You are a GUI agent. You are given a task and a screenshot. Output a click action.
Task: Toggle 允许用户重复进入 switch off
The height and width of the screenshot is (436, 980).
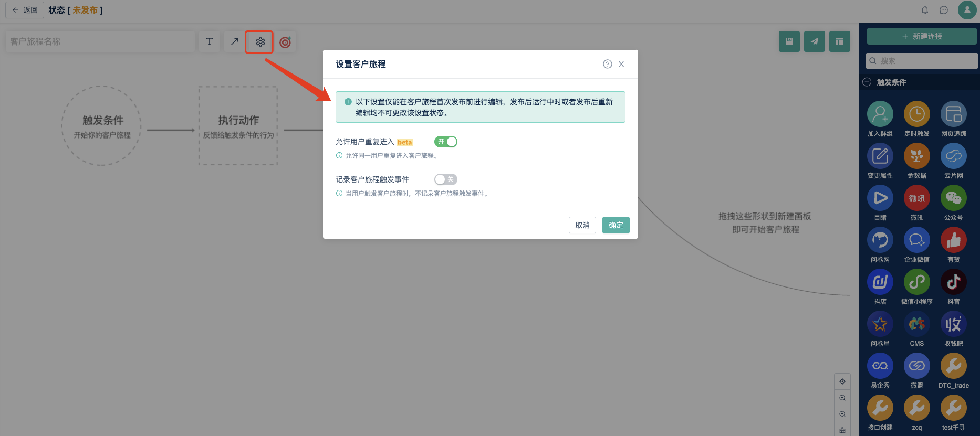[446, 142]
